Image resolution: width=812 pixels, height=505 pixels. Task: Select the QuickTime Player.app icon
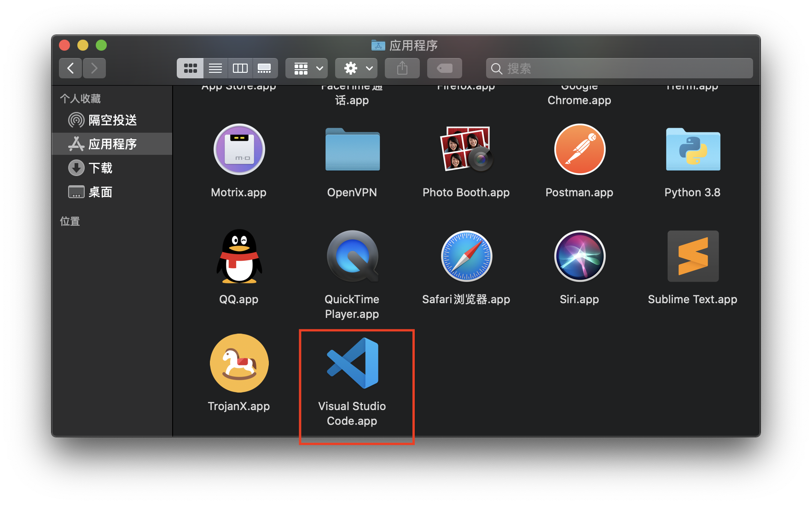[x=353, y=256]
